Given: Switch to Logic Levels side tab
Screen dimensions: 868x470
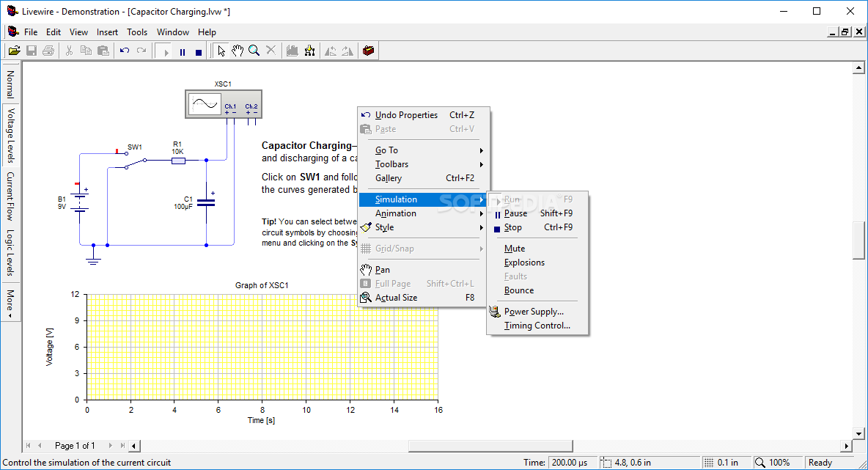Looking at the screenshot, I should [x=10, y=252].
